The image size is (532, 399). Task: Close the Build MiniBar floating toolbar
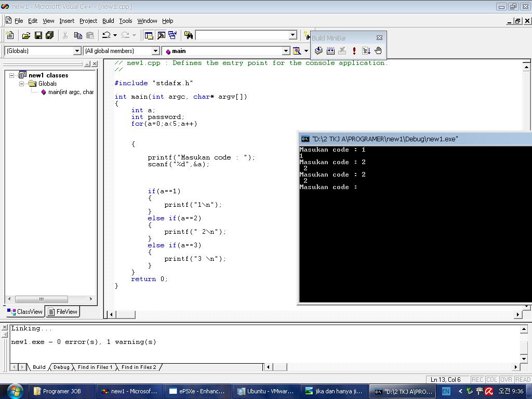pos(379,37)
